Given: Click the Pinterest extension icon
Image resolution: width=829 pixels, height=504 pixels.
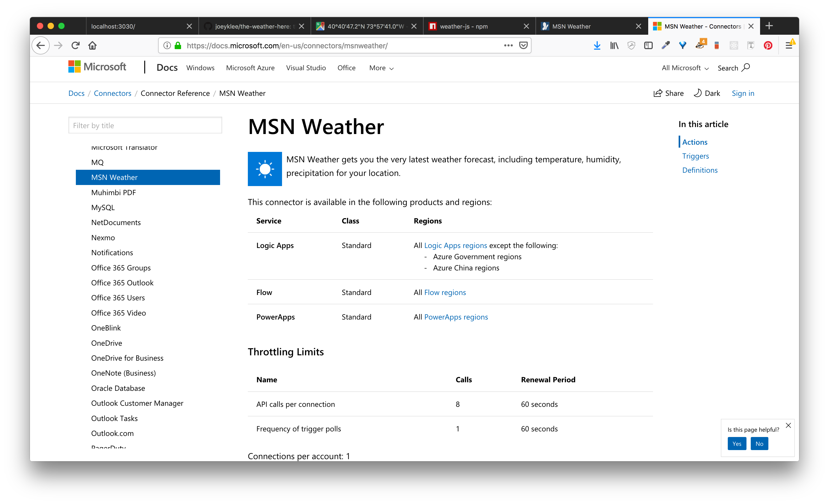Looking at the screenshot, I should tap(768, 45).
